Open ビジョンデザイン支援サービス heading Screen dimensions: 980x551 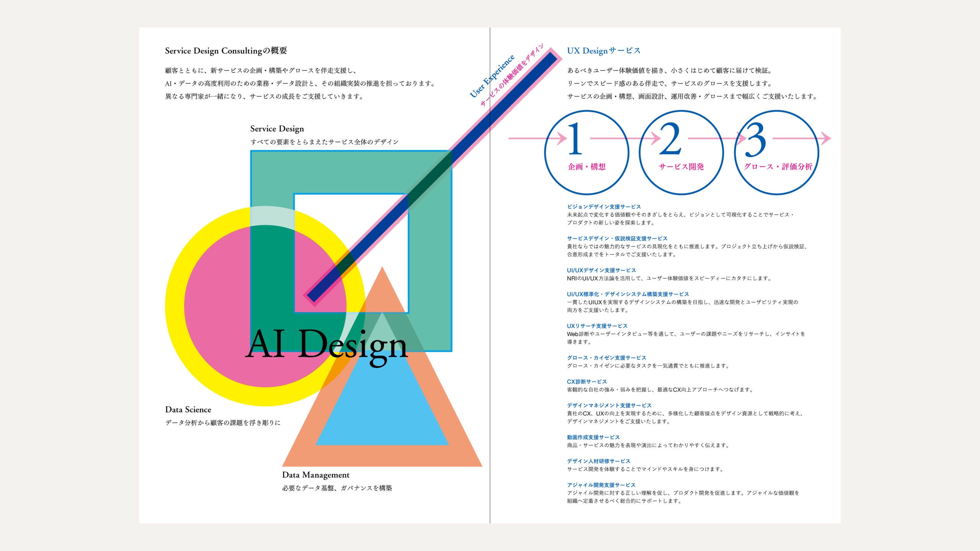pos(604,207)
